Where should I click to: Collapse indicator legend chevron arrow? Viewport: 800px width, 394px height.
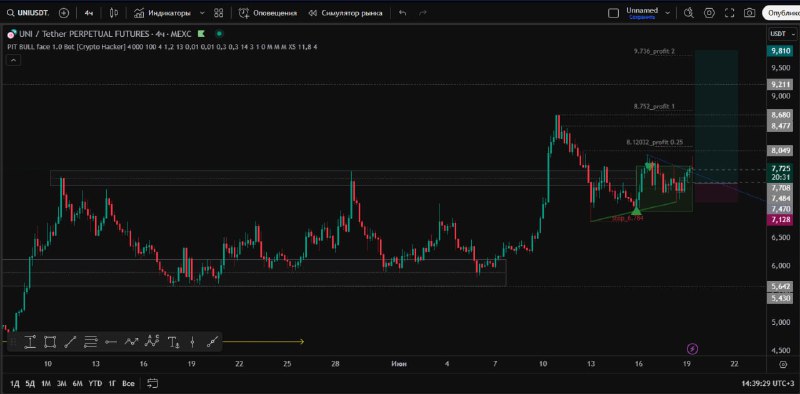click(x=13, y=60)
